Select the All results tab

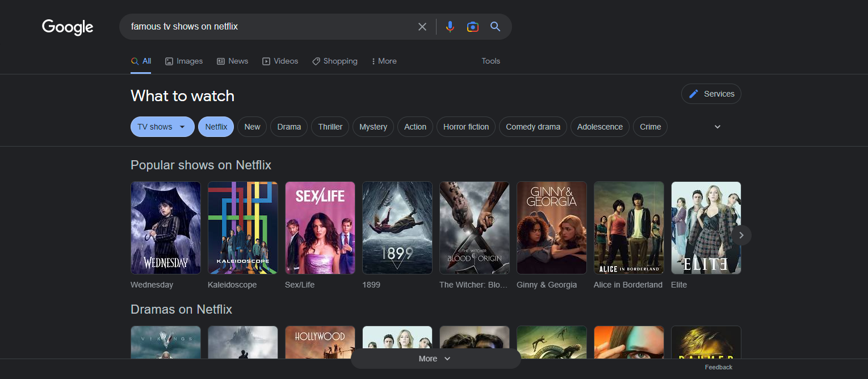141,61
